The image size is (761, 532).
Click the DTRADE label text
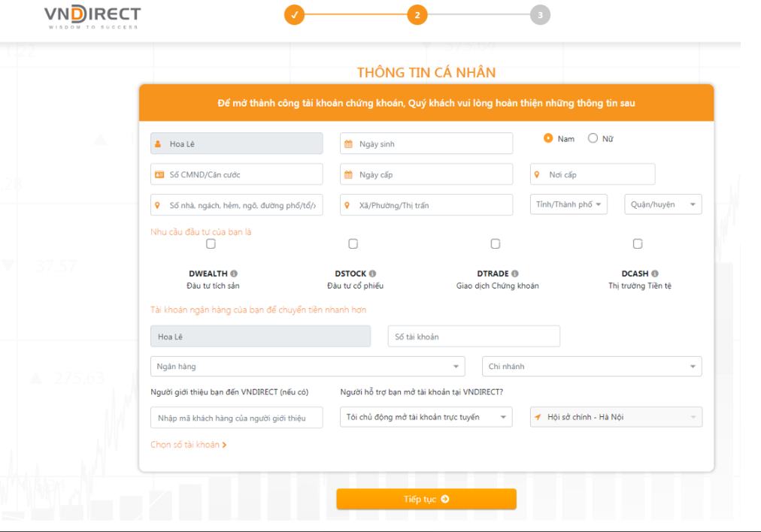coord(493,274)
